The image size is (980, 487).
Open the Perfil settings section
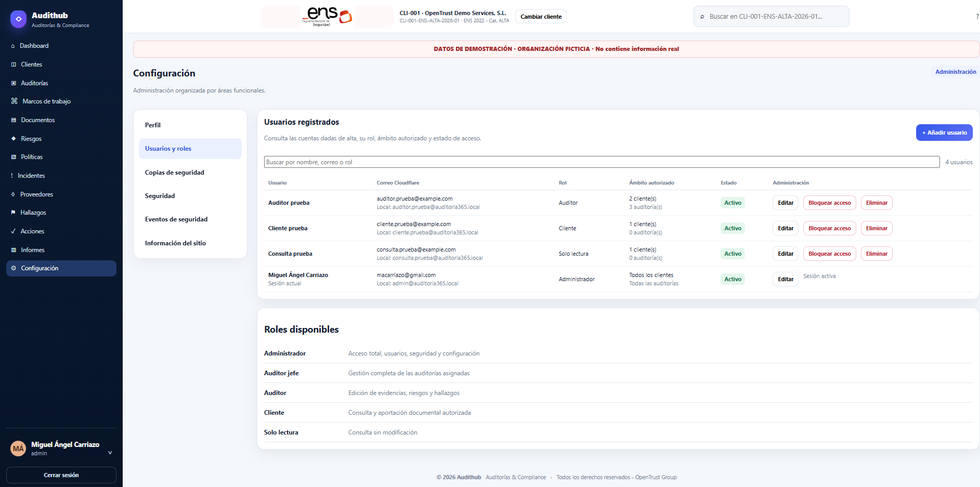pos(190,125)
